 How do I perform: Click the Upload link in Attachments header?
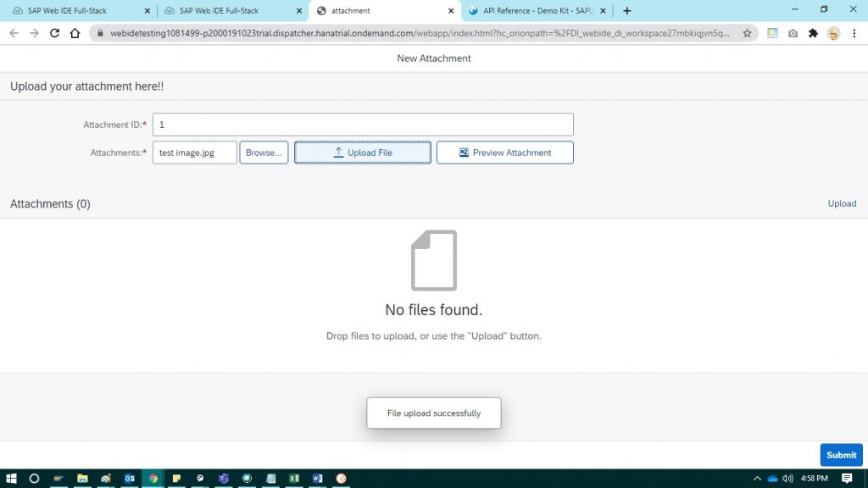(842, 203)
